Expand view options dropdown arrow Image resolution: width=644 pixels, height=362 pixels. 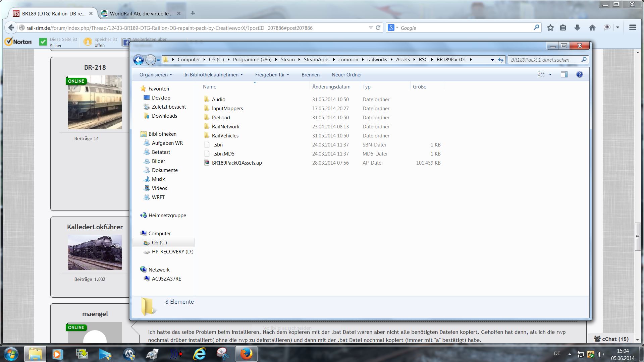pos(550,74)
